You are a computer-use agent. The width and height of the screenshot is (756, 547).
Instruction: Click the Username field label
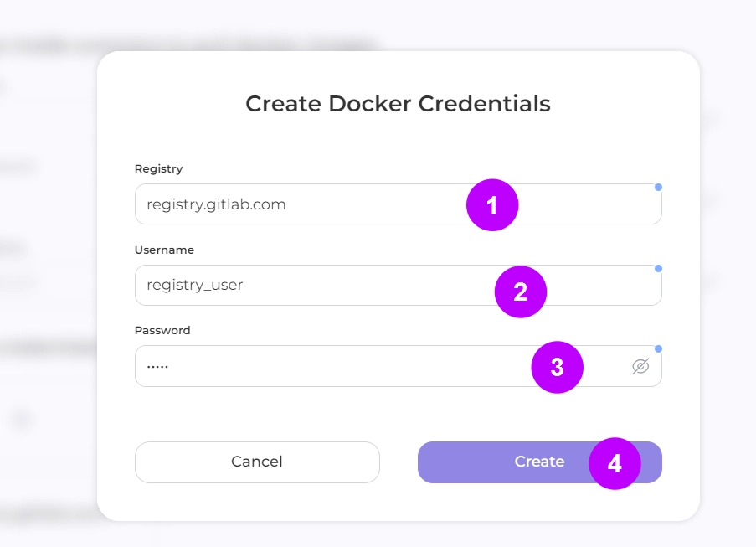(x=164, y=250)
